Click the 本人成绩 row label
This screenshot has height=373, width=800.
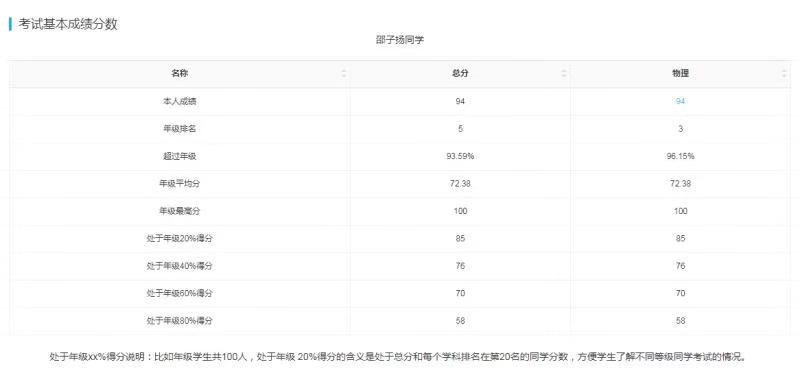[180, 102]
